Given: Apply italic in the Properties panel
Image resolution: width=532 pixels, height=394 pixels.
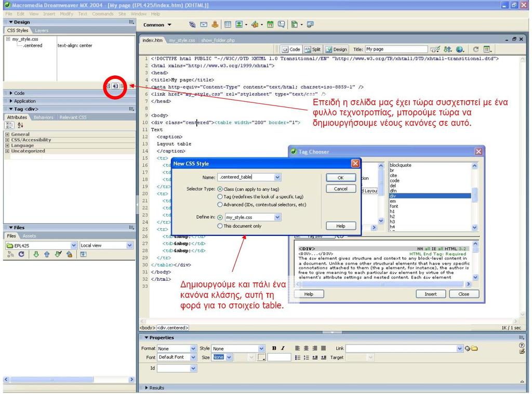Looking at the screenshot, I should point(283,348).
